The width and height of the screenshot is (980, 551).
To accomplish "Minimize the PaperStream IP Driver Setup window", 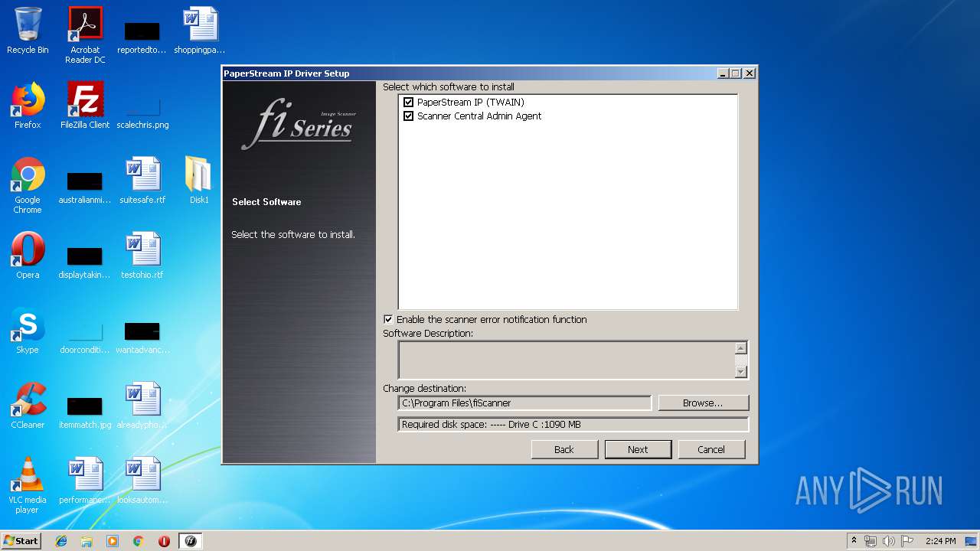I will point(722,73).
